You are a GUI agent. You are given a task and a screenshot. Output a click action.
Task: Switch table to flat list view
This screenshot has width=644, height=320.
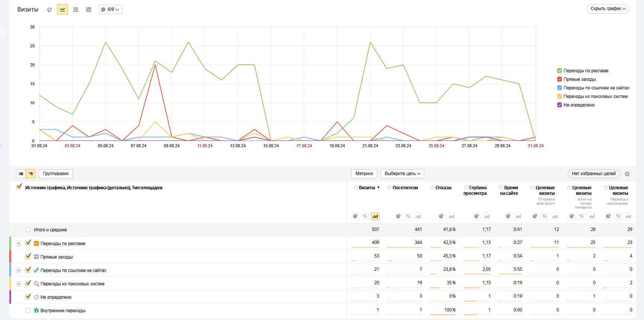(21, 174)
